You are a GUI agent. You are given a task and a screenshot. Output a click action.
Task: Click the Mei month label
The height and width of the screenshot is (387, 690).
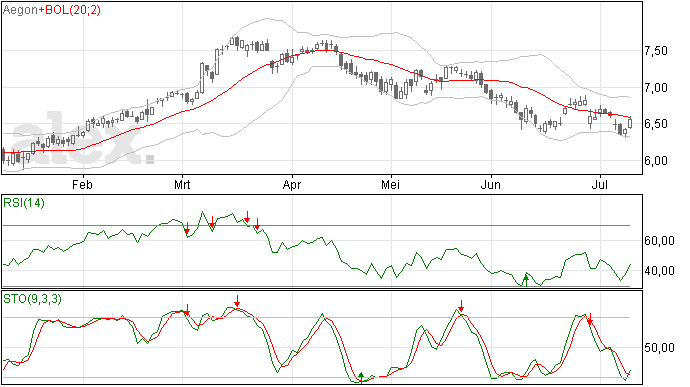point(391,184)
